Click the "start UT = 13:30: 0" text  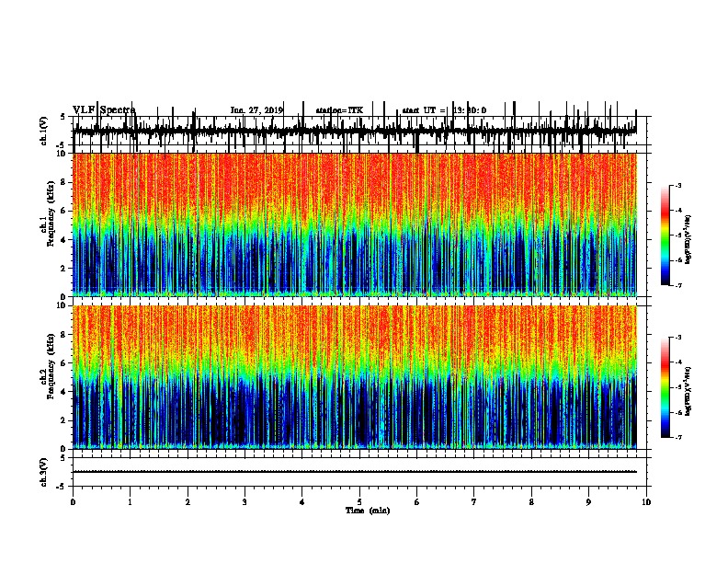[x=444, y=110]
